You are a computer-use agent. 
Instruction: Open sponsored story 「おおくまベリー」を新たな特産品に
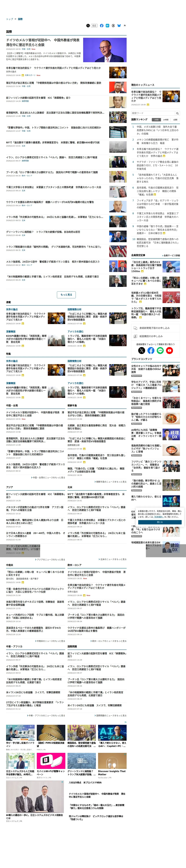146,401
